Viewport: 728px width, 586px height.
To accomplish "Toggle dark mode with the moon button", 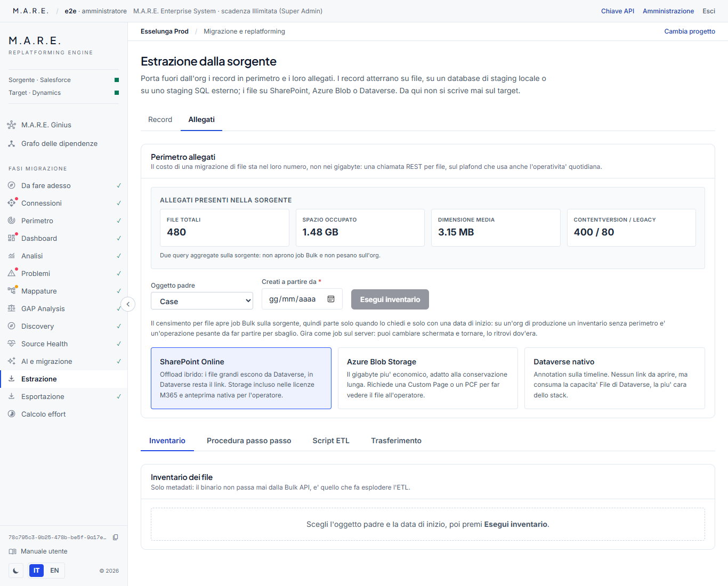I will click(x=16, y=571).
